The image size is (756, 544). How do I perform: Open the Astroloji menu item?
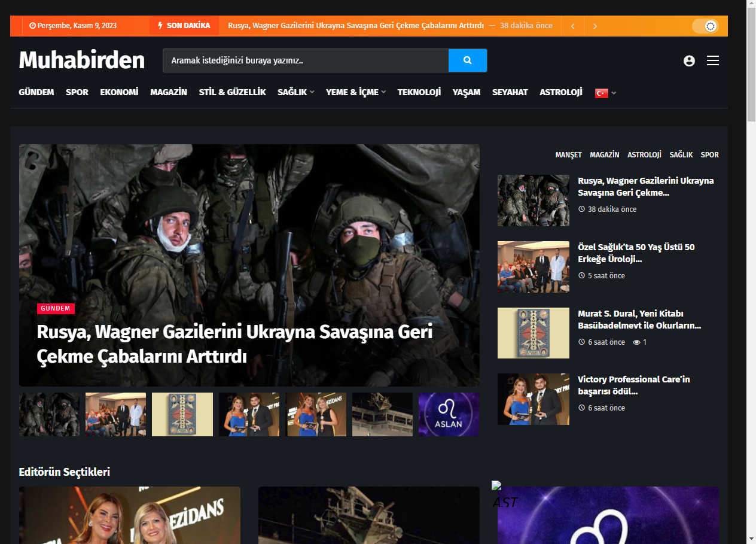[x=561, y=92]
